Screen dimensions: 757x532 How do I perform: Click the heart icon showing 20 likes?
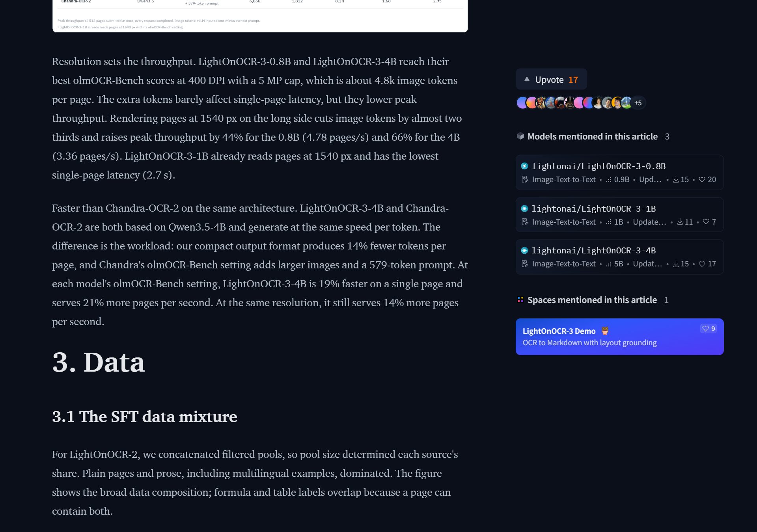[702, 180]
